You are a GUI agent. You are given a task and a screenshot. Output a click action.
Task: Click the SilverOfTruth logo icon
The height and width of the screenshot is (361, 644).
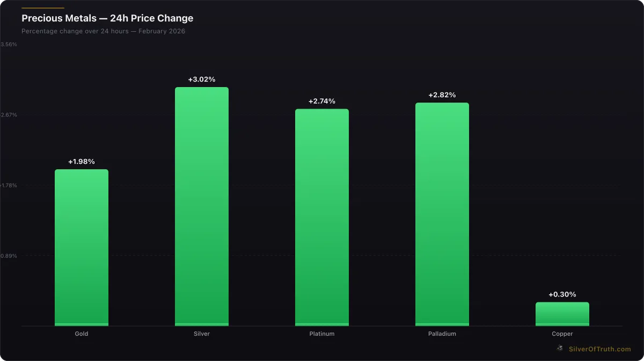560,349
